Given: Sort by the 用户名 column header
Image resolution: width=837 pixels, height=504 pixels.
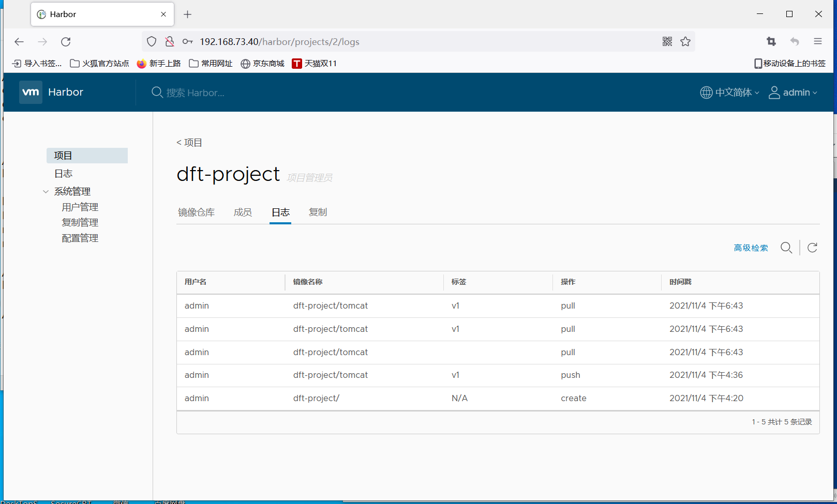Looking at the screenshot, I should (x=196, y=282).
